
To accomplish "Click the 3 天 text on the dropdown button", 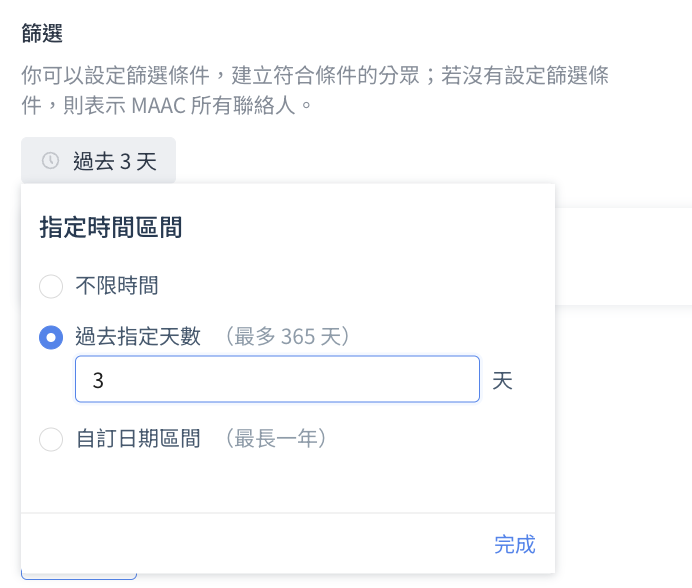I will pos(138,161).
